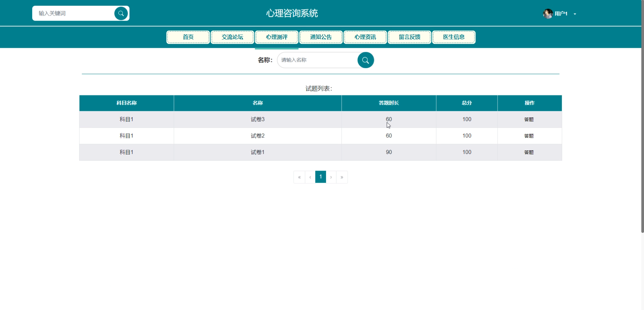Click the user avatar picture
Viewport: 644px width, 310px height.
point(548,14)
